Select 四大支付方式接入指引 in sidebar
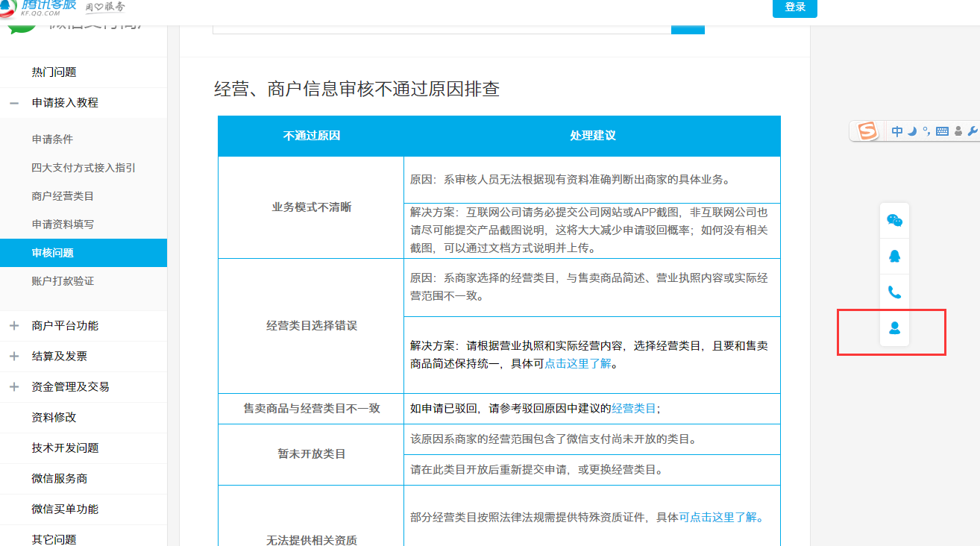Image resolution: width=980 pixels, height=546 pixels. 84,168
